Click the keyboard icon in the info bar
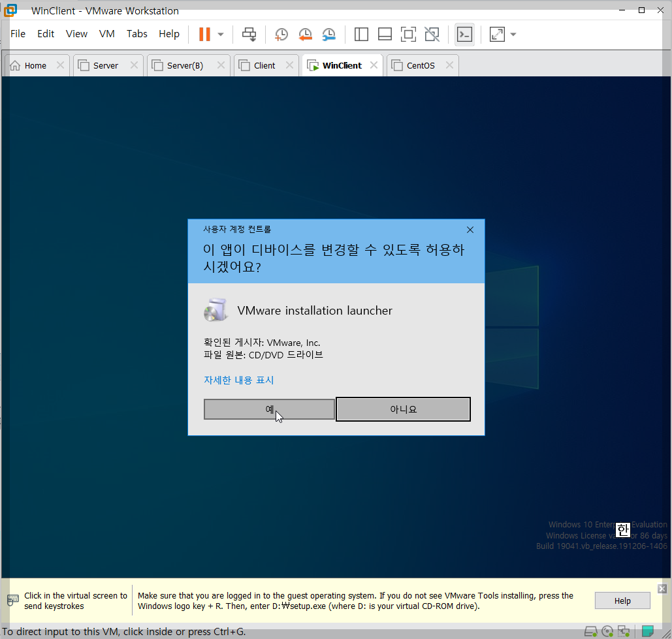The image size is (672, 639). coord(13,600)
